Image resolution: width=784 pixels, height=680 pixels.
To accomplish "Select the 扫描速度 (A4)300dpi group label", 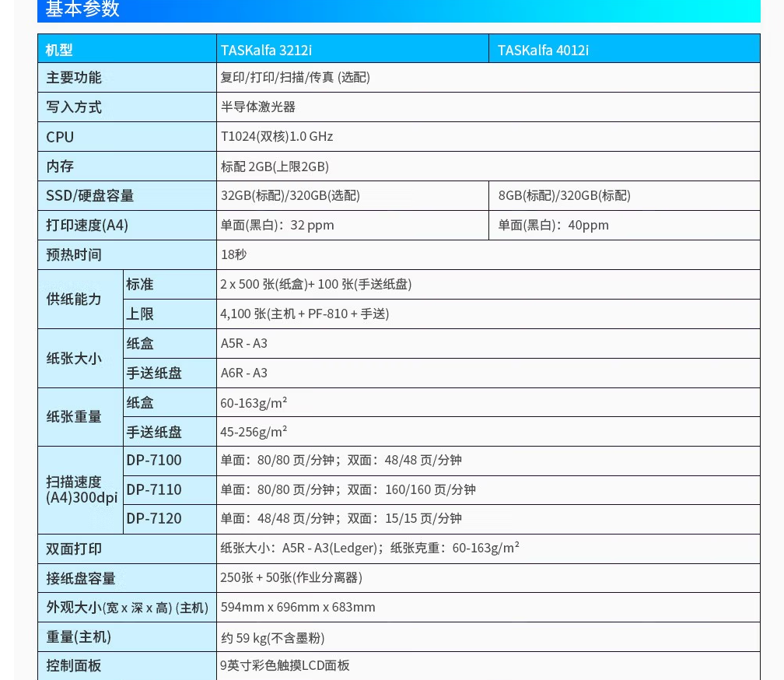I will [x=82, y=489].
